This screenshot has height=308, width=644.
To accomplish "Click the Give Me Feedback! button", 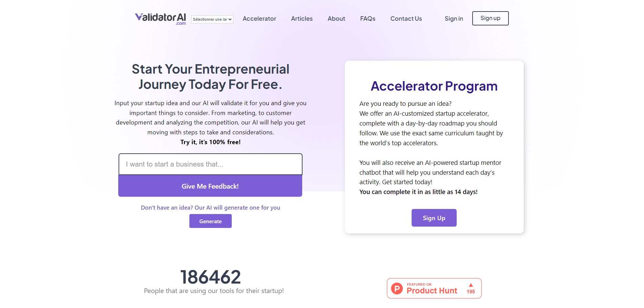I will 210,186.
